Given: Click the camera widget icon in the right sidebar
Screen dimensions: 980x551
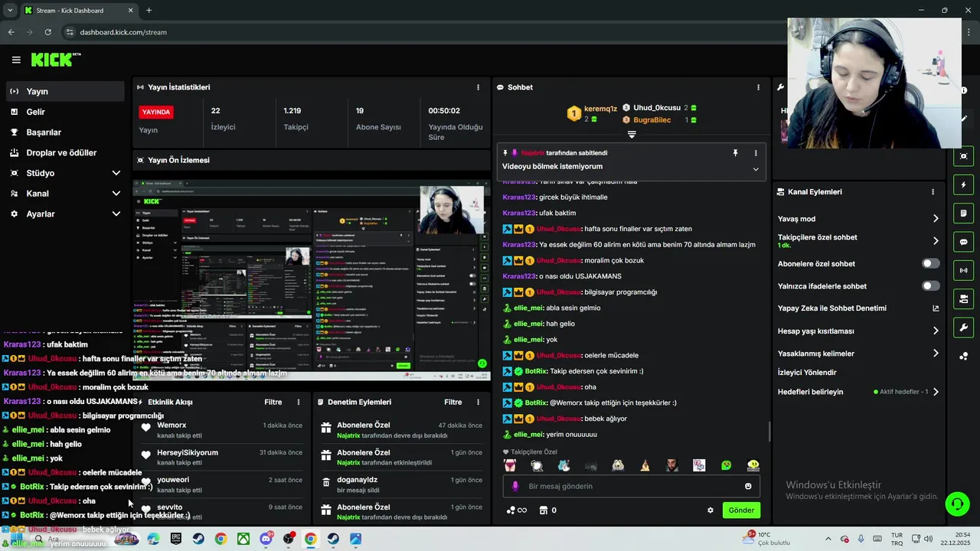Looking at the screenshot, I should (x=964, y=298).
